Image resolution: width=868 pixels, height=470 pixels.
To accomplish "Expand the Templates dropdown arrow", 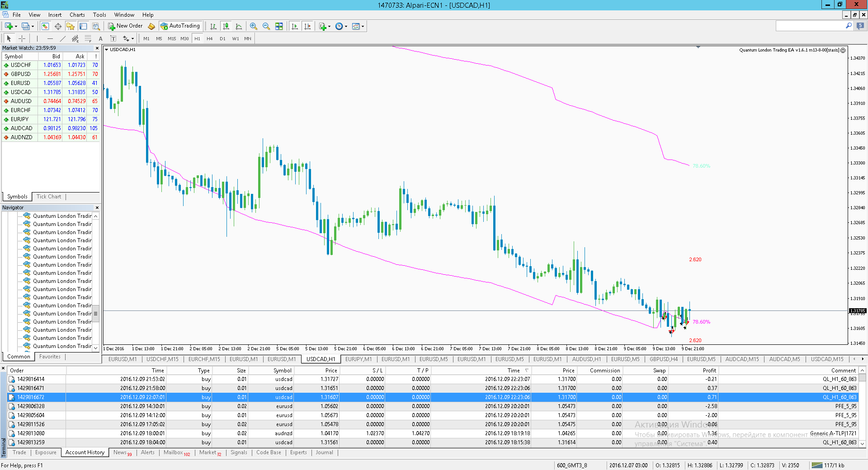I will click(x=363, y=27).
